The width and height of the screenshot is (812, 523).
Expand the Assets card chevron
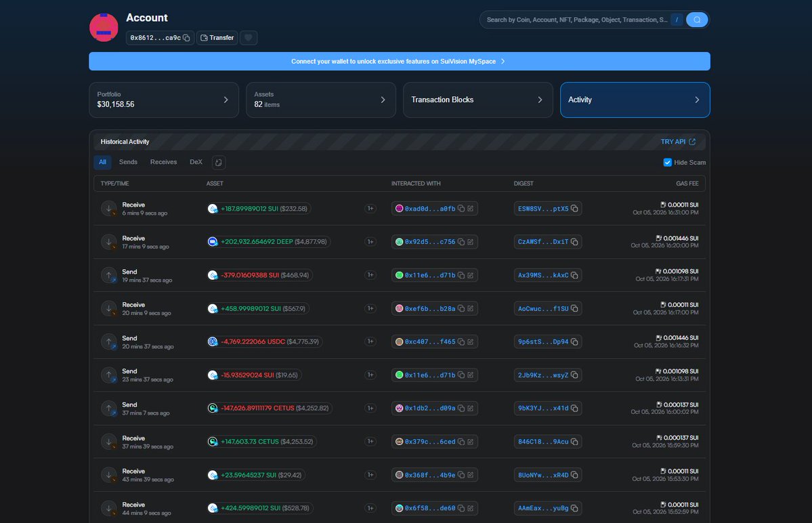[383, 100]
